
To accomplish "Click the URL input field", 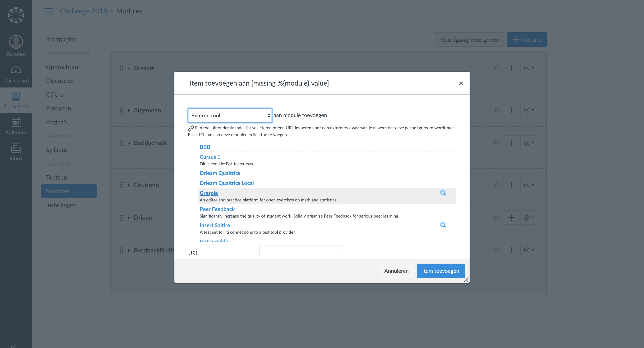I will pos(301,250).
